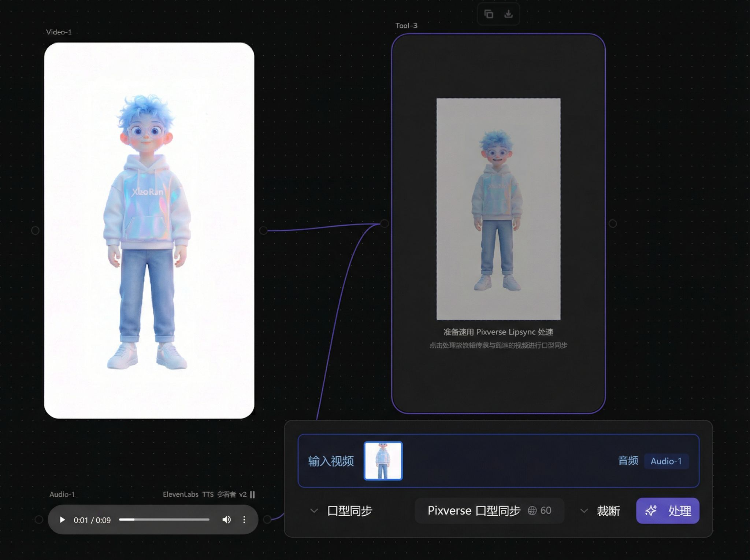
Task: Copy the Tool-3 node via the duplicate icon
Action: (488, 14)
